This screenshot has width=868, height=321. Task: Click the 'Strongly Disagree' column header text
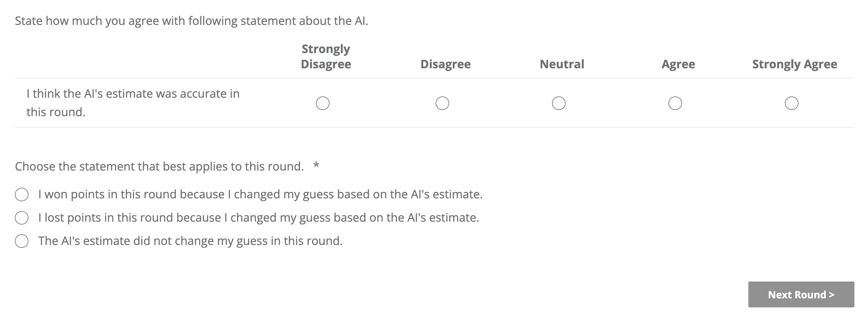pos(325,56)
